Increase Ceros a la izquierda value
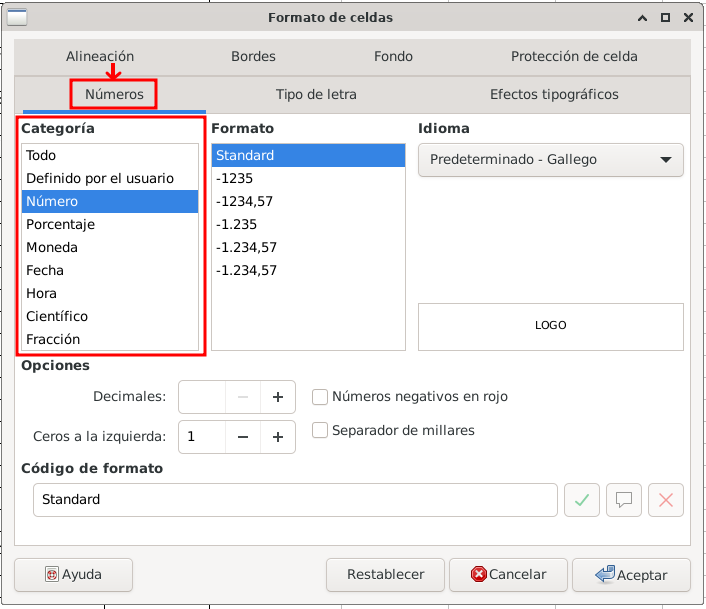Image resolution: width=706 pixels, height=609 pixels. [278, 437]
